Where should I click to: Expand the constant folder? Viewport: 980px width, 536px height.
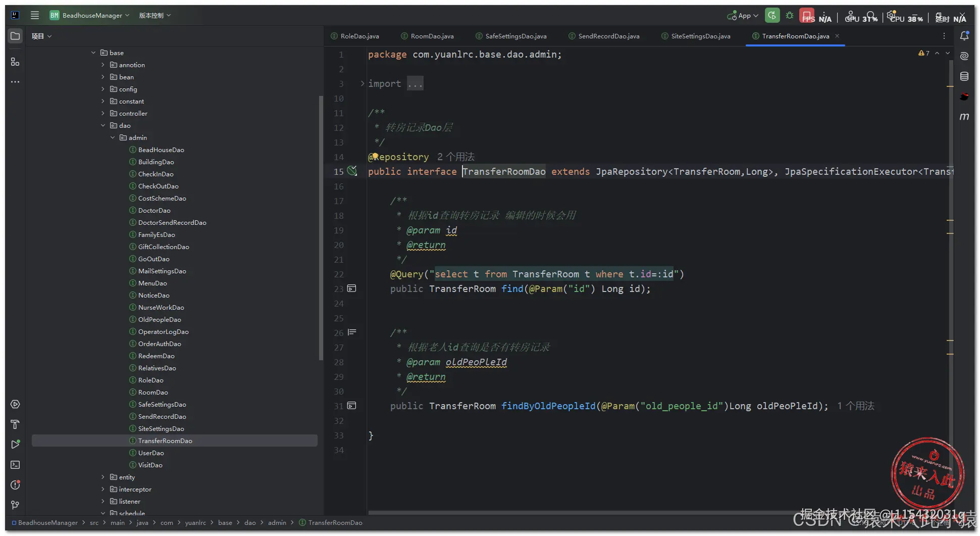(103, 101)
